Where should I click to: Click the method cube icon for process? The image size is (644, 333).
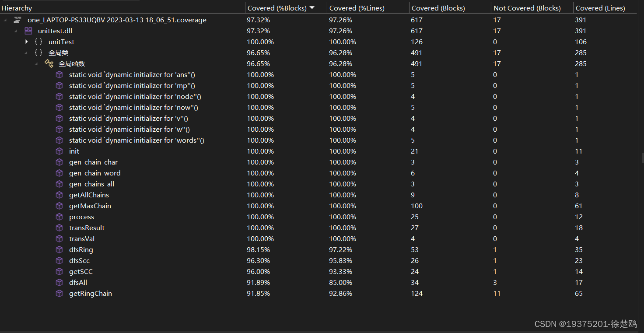59,217
